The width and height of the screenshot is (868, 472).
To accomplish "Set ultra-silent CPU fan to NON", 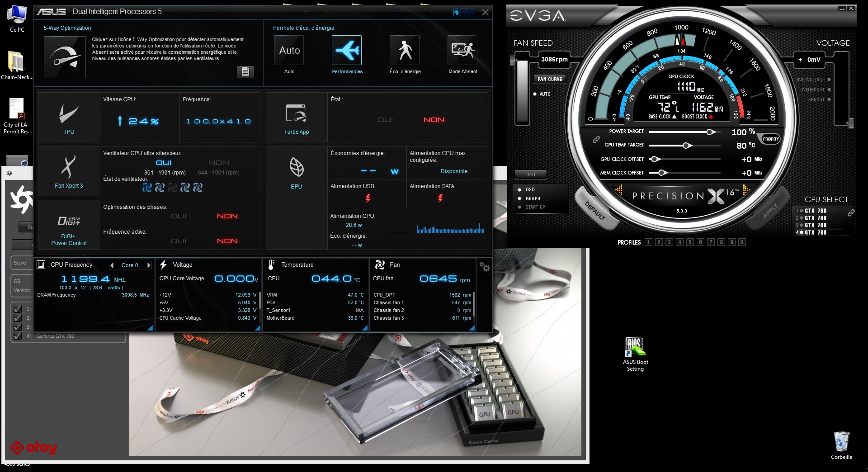I will pyautogui.click(x=219, y=163).
